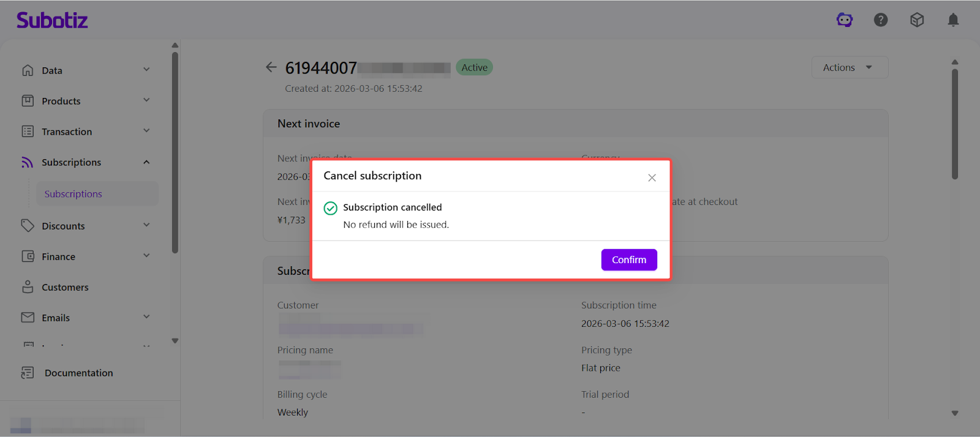Click the back arrow beside subscription ID

coord(271,67)
